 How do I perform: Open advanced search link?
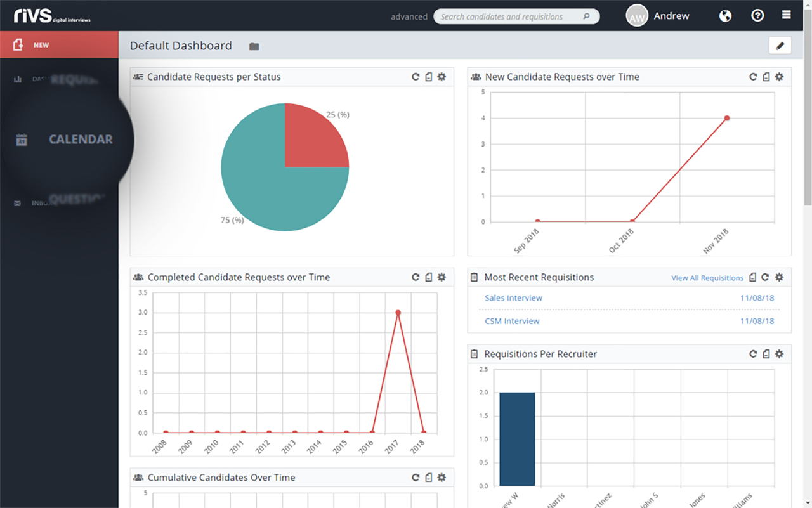[x=409, y=16]
